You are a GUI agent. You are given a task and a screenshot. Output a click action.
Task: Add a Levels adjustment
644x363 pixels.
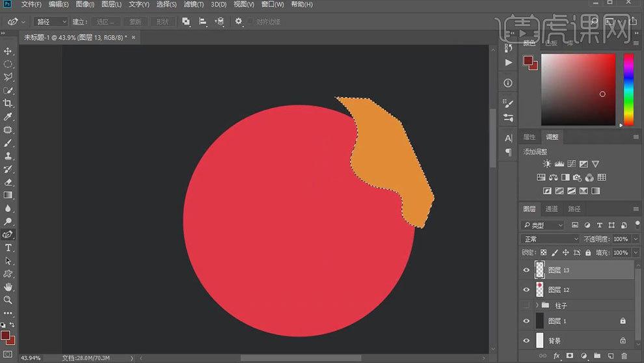pyautogui.click(x=559, y=164)
